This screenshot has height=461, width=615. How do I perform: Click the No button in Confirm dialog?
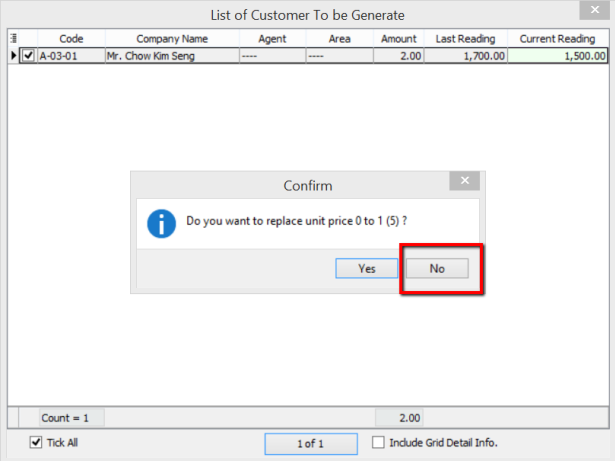[437, 268]
